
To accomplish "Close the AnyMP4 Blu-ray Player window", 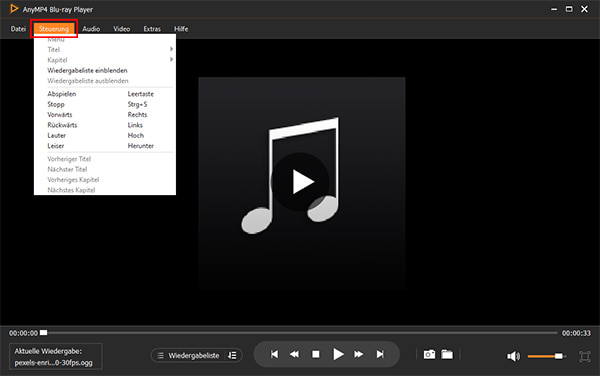I will [x=584, y=9].
